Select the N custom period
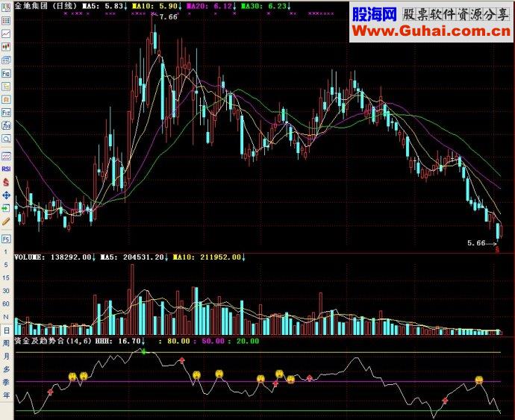Viewport: 515px width, 420px height. point(5,317)
